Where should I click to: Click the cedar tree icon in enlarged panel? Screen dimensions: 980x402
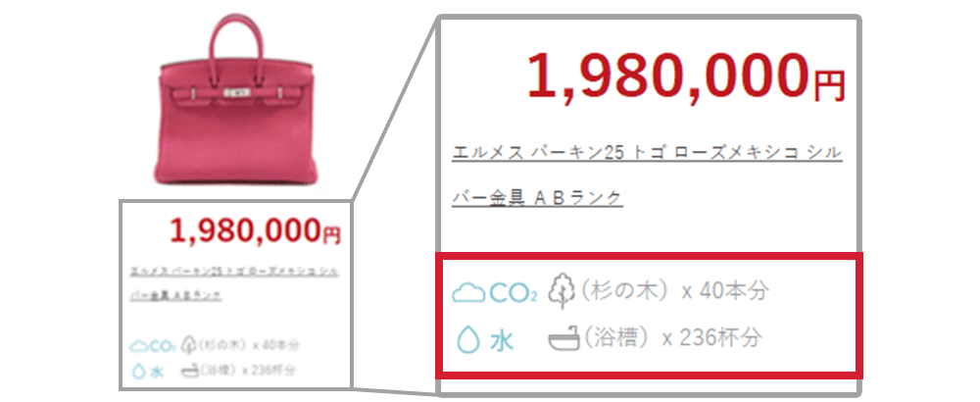pos(562,292)
